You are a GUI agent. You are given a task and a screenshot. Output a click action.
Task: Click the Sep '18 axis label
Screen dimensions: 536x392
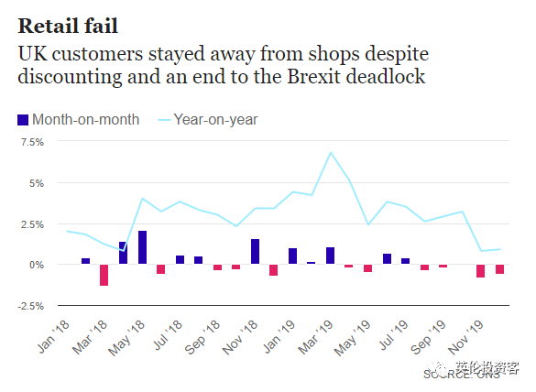(x=202, y=337)
